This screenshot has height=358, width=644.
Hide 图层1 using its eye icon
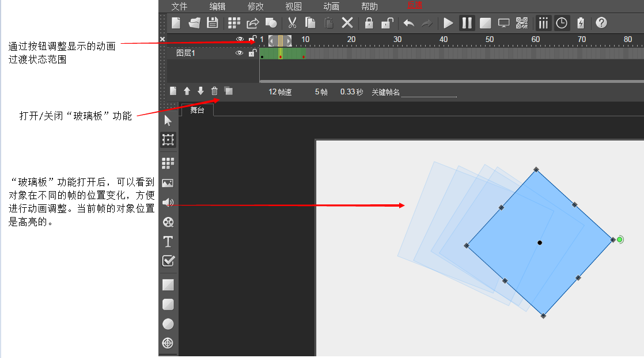click(240, 53)
